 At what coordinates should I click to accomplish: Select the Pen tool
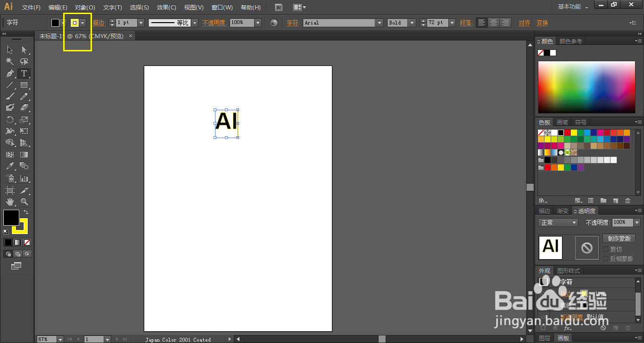pos(10,73)
